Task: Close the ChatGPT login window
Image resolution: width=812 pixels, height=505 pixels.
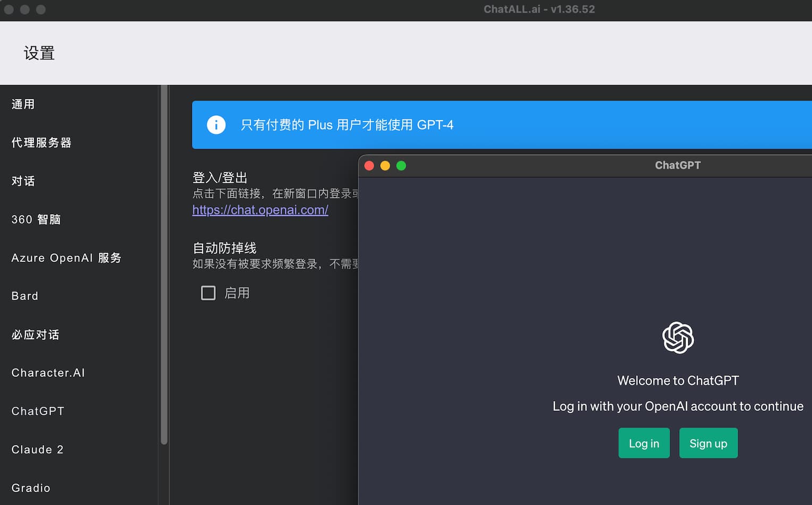Action: click(x=369, y=166)
